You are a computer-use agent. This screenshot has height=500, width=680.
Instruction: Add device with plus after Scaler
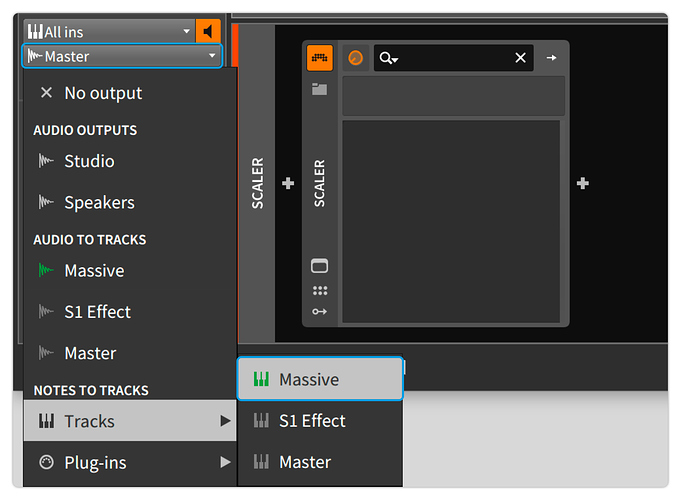(583, 183)
